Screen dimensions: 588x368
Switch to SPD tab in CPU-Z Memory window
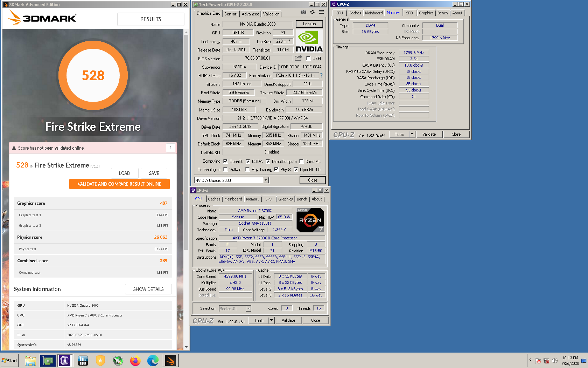[x=409, y=13]
